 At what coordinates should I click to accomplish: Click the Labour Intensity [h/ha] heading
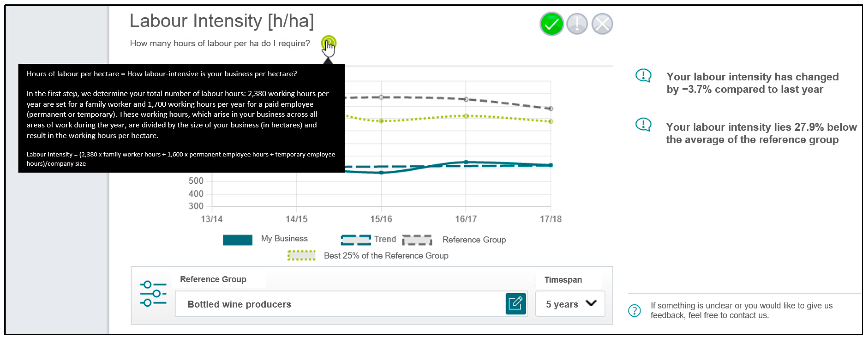point(222,21)
